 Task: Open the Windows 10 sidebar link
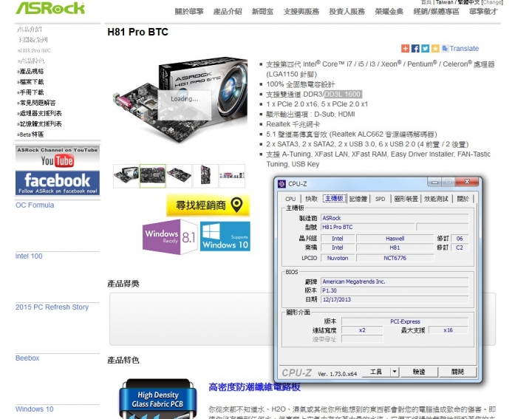[34, 409]
